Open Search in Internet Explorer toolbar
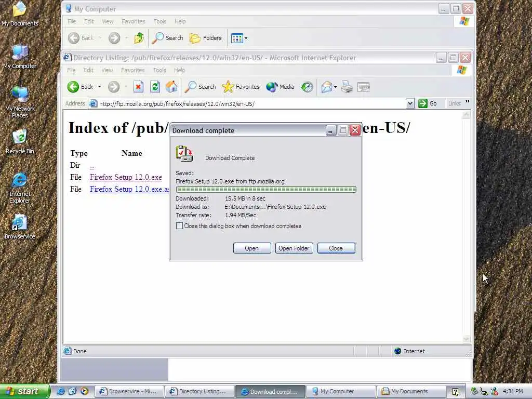Viewport: 532px width, 399px height. [x=200, y=87]
